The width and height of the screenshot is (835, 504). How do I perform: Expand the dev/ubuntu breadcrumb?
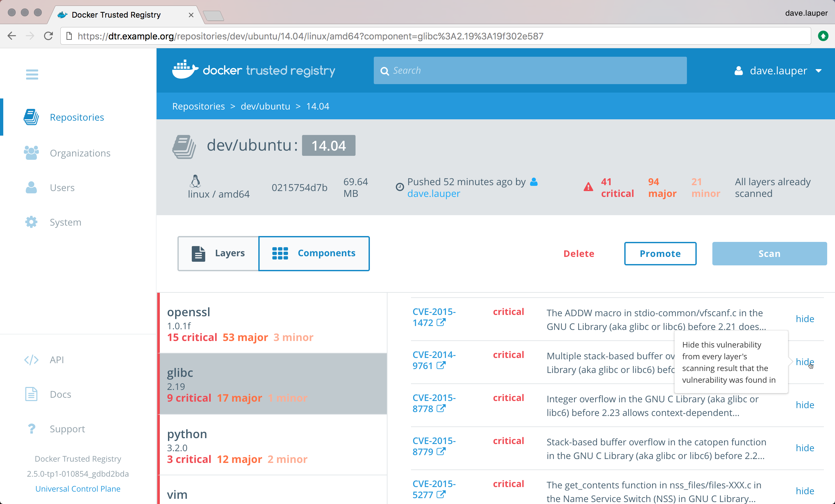[x=266, y=106]
